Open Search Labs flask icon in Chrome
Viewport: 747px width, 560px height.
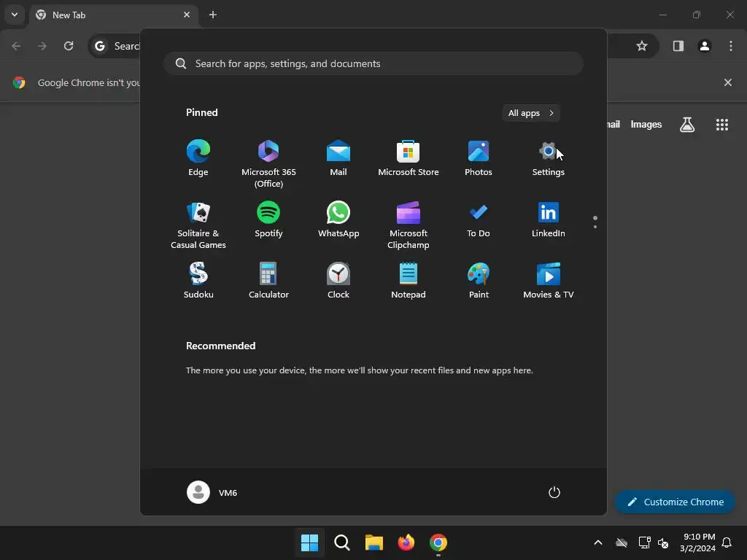pyautogui.click(x=687, y=125)
